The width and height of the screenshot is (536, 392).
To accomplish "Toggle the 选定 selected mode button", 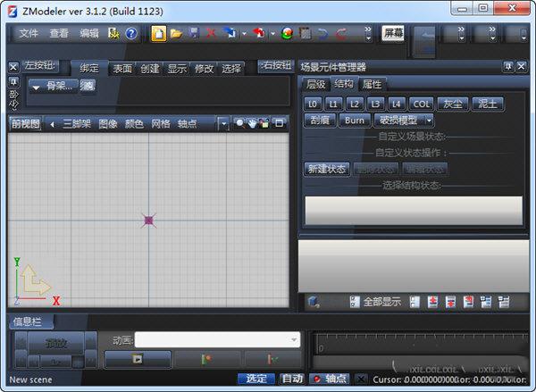I will 256,379.
